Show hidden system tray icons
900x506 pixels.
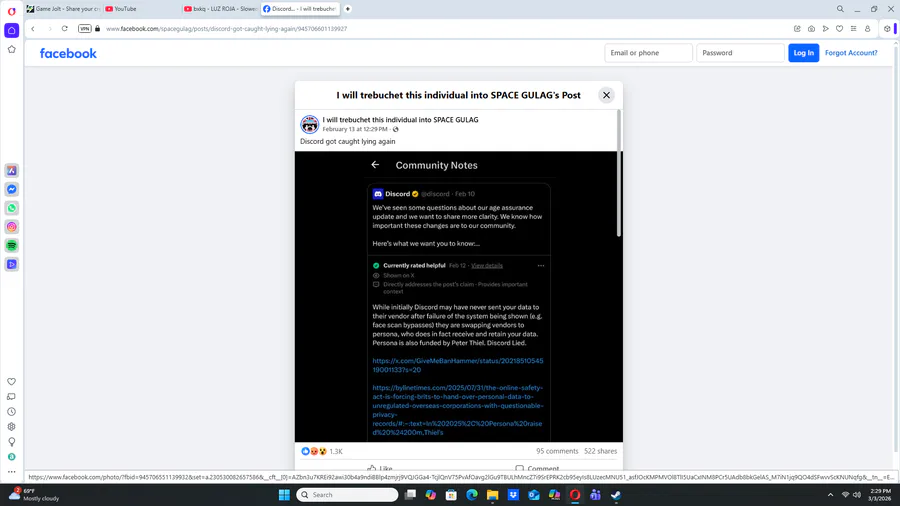click(x=830, y=495)
